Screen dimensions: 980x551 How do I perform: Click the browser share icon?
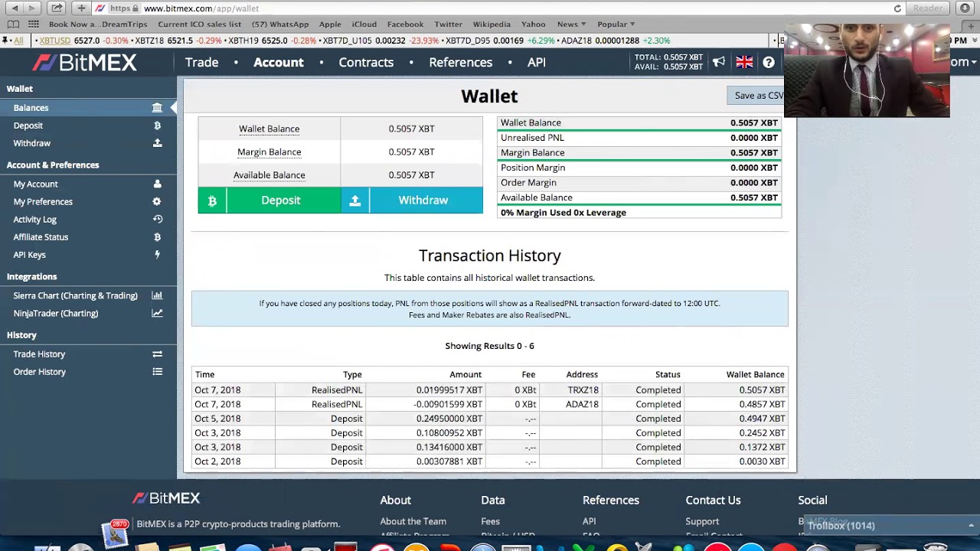tap(57, 8)
